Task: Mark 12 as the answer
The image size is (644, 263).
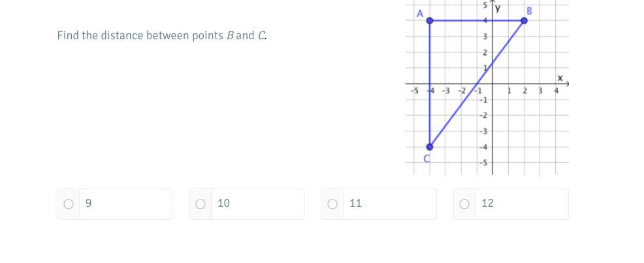Action: [464, 204]
